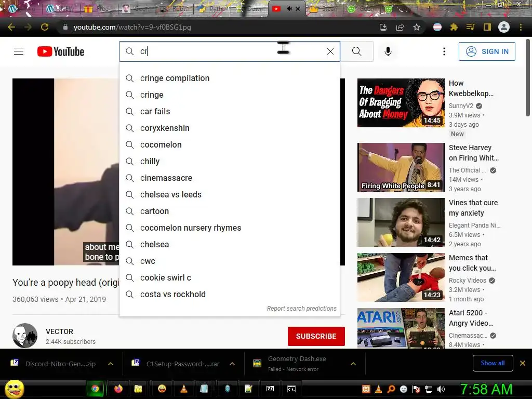Click the page vertical scrollbar

[x=528, y=78]
